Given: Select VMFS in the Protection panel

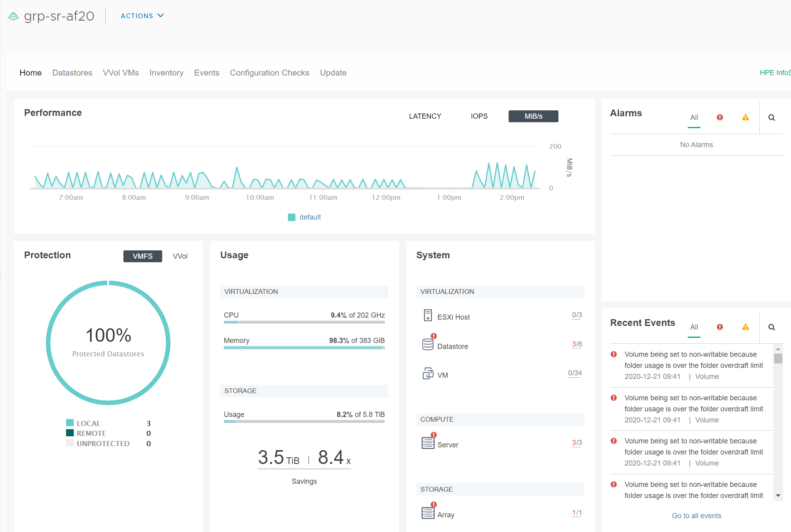Looking at the screenshot, I should [x=143, y=256].
